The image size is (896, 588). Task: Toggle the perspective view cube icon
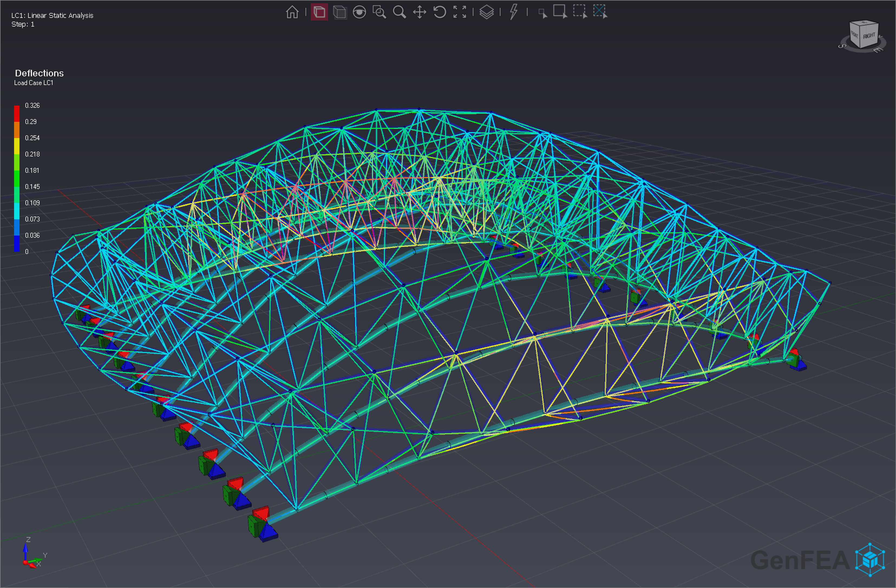[x=319, y=12]
